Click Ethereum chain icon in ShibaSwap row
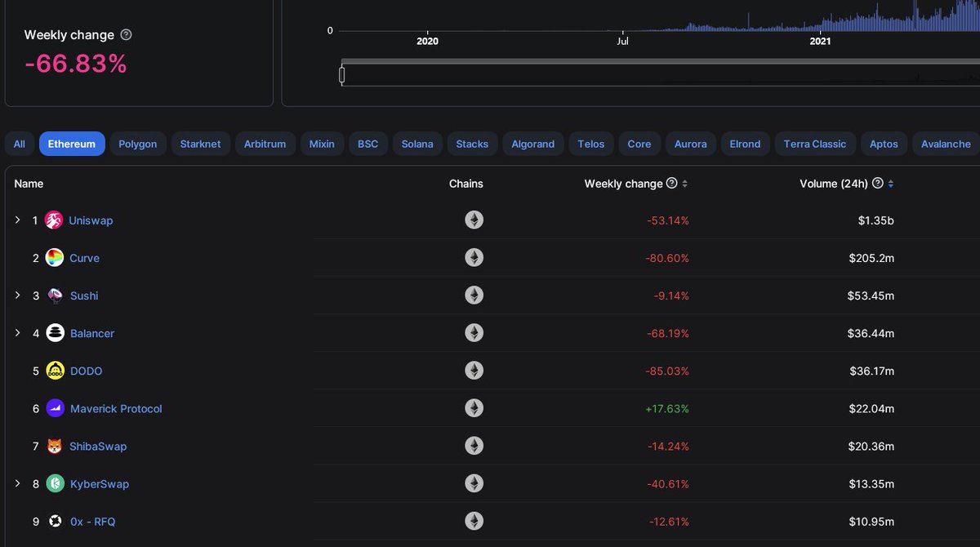The width and height of the screenshot is (980, 547). [x=474, y=446]
